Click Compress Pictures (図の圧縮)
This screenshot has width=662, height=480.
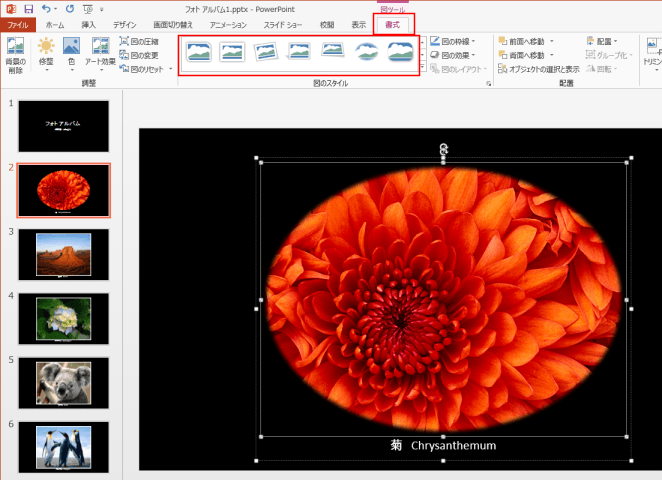point(138,41)
